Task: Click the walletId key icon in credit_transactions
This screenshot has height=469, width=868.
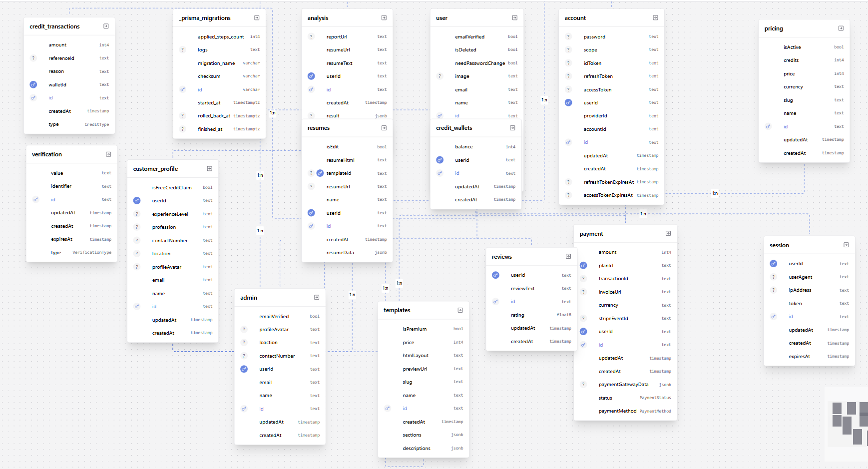Action: click(33, 84)
